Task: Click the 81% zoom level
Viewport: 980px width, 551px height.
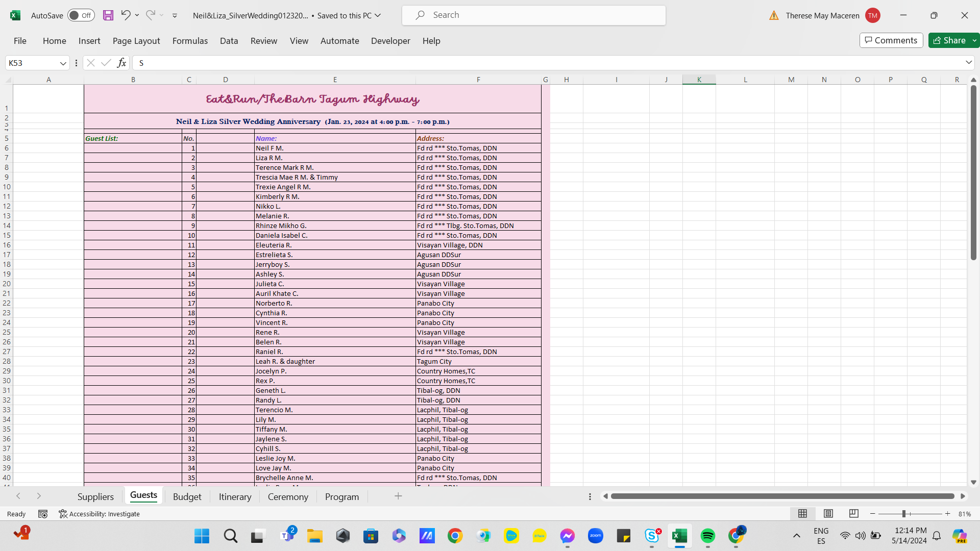Action: tap(965, 514)
